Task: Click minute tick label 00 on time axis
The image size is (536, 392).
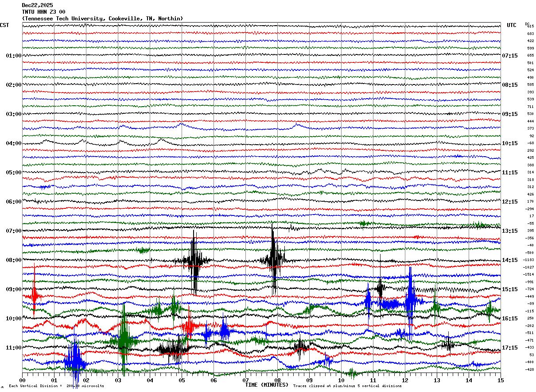Action: point(23,380)
